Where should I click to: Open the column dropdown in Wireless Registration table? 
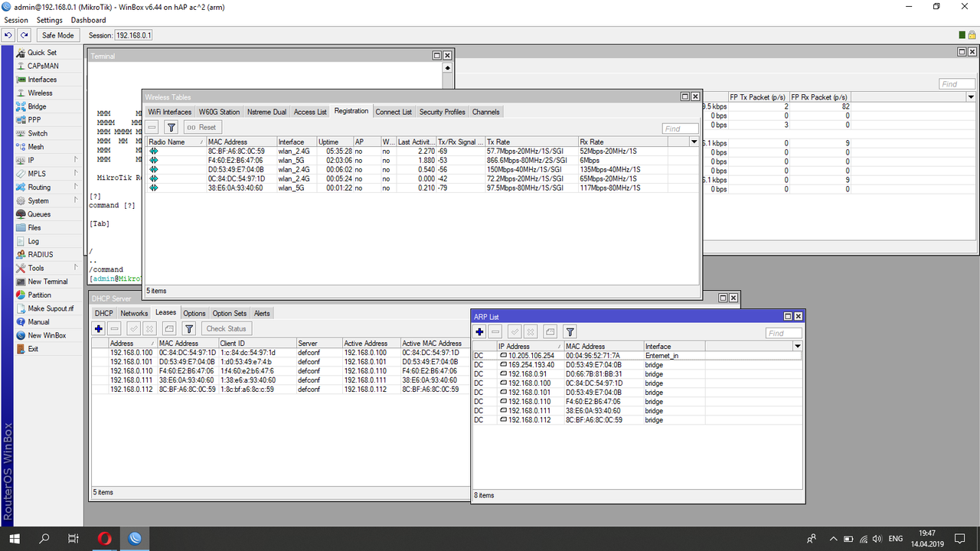pos(694,142)
